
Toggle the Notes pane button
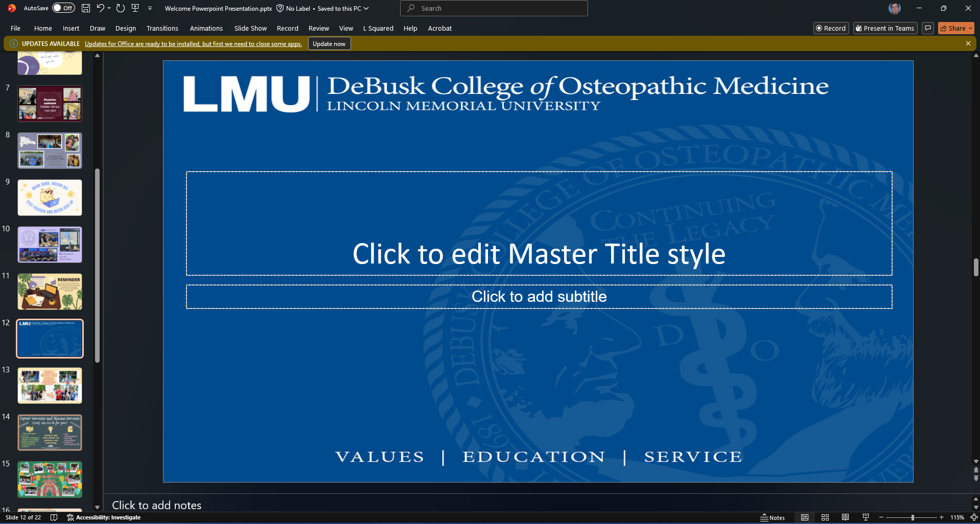[773, 517]
